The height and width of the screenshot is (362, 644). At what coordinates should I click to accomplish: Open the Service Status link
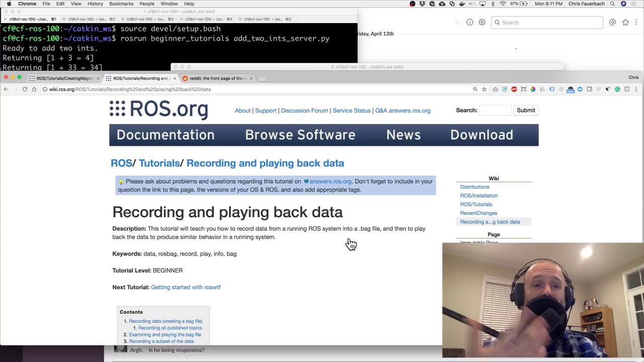pyautogui.click(x=351, y=111)
